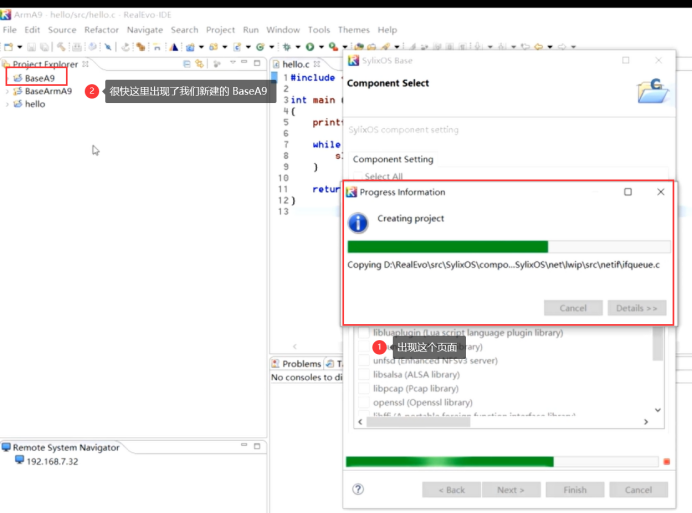Expand the hello project tree node
Image resolution: width=692 pixels, height=513 pixels.
tap(7, 104)
